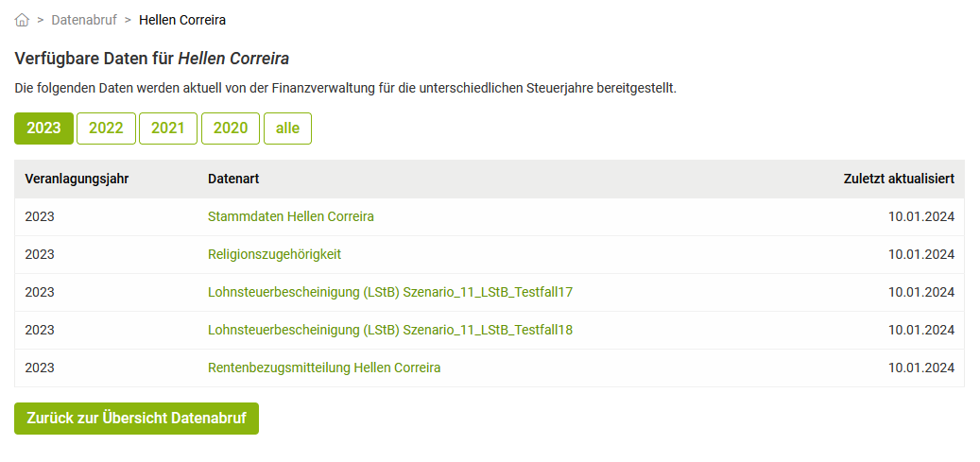Screen dimensions: 980x462
Task: Switch to the 2022 year tab
Action: click(x=106, y=128)
